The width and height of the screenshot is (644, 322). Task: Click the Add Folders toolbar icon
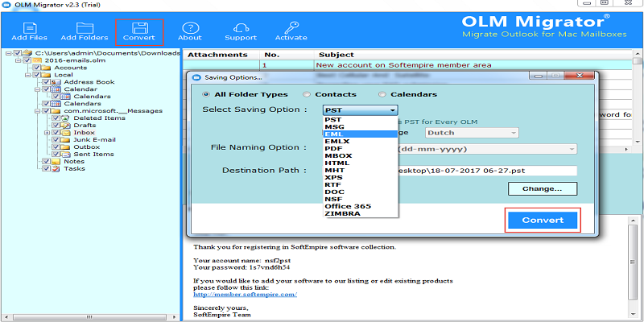[x=85, y=28]
